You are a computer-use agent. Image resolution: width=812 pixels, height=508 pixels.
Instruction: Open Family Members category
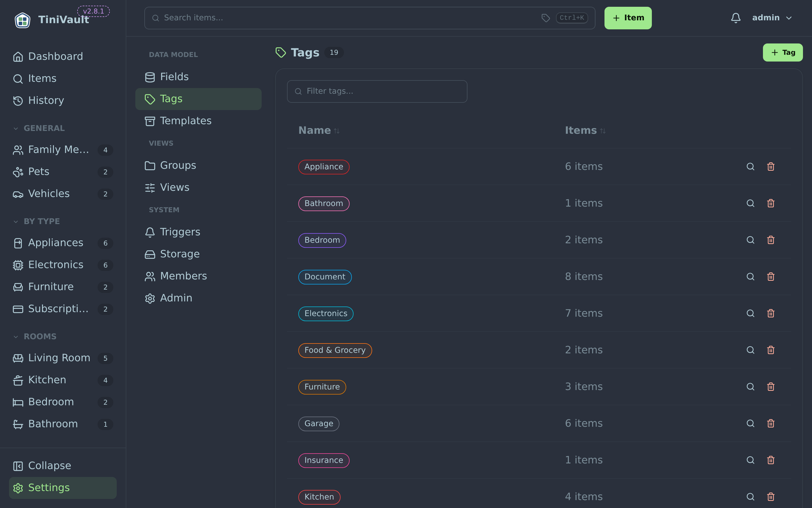tap(63, 150)
